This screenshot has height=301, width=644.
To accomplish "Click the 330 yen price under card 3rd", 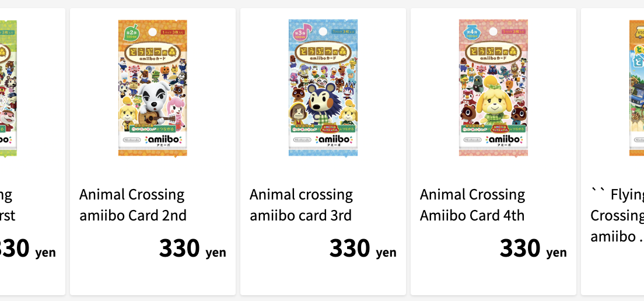I will pyautogui.click(x=362, y=249).
